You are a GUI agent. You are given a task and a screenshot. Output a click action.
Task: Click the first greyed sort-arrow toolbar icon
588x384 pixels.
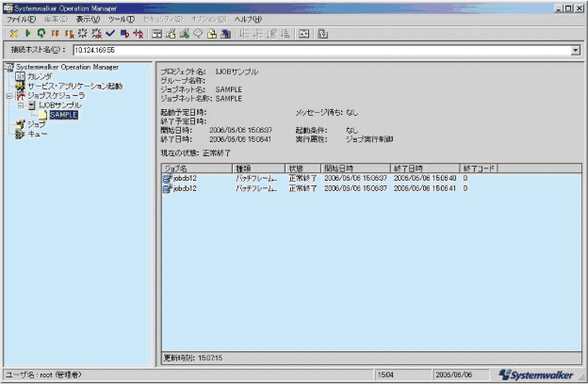click(244, 34)
